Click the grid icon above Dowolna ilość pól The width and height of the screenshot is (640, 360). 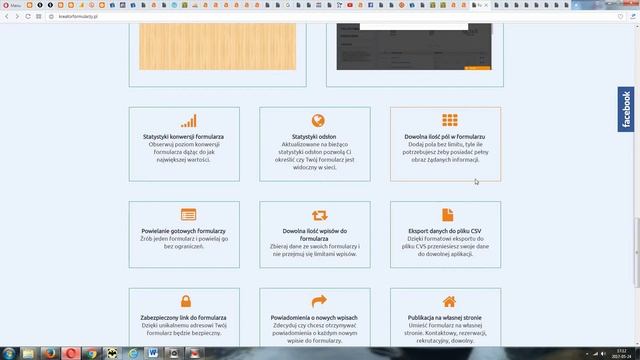pyautogui.click(x=450, y=120)
